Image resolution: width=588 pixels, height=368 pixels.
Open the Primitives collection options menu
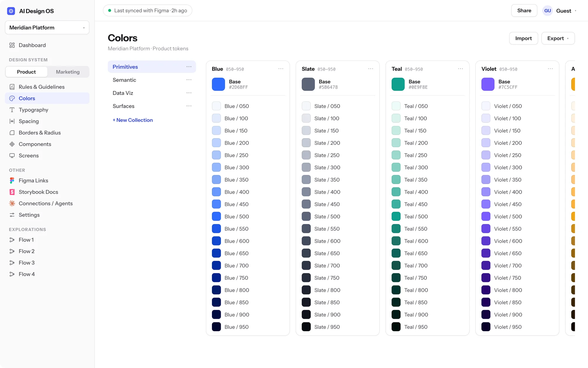tap(189, 67)
